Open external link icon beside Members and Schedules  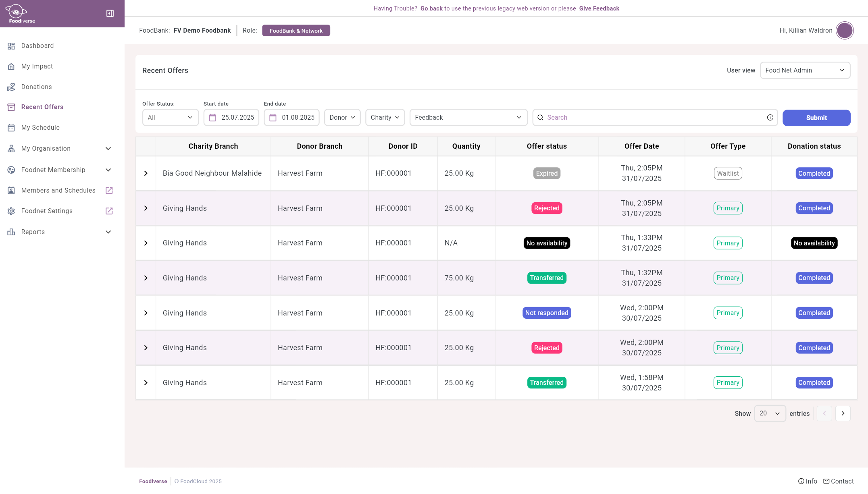109,191
